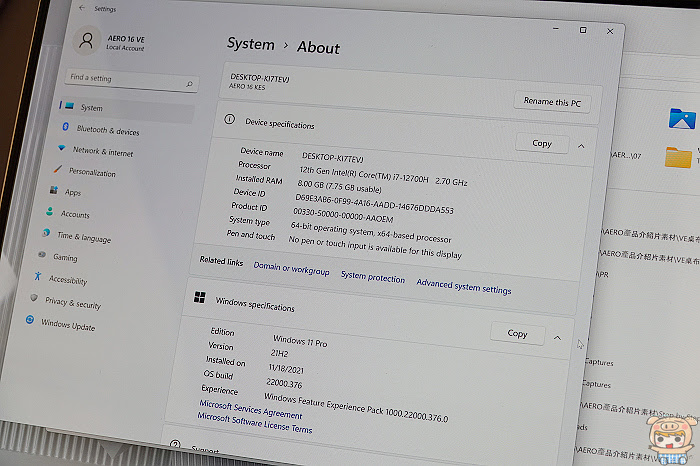Image resolution: width=700 pixels, height=466 pixels.
Task: Click the Time & language globe icon
Action: coord(46,233)
